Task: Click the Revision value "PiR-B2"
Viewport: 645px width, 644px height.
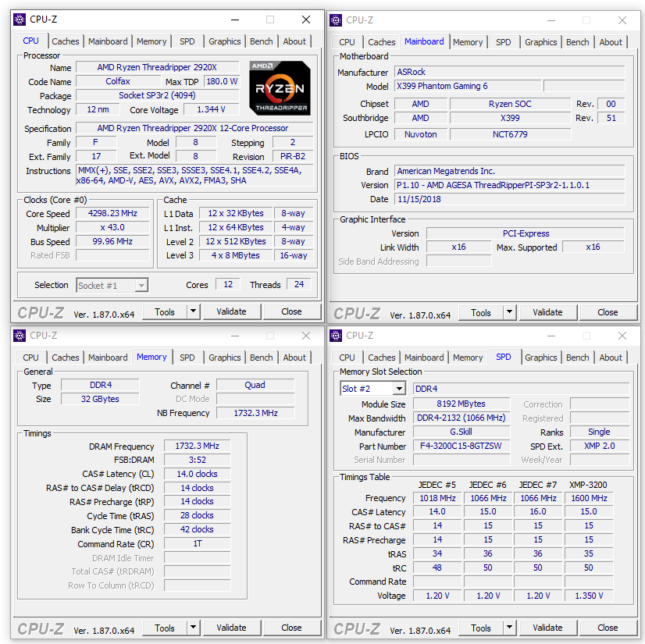Action: pyautogui.click(x=293, y=156)
